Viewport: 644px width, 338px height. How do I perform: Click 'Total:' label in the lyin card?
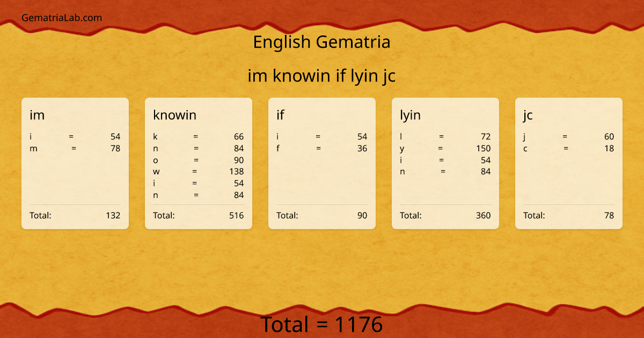click(x=411, y=216)
